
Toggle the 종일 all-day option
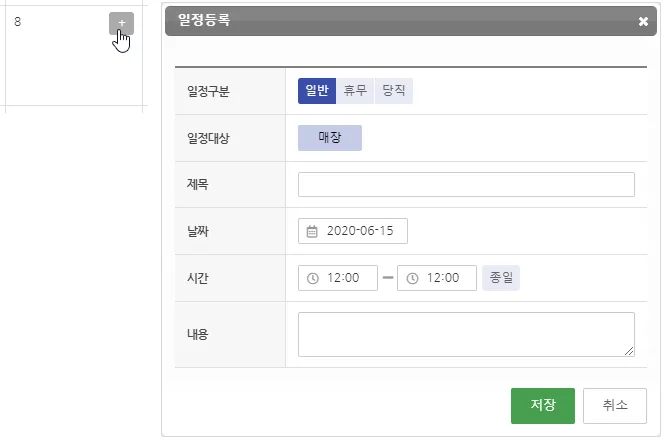[x=501, y=278]
